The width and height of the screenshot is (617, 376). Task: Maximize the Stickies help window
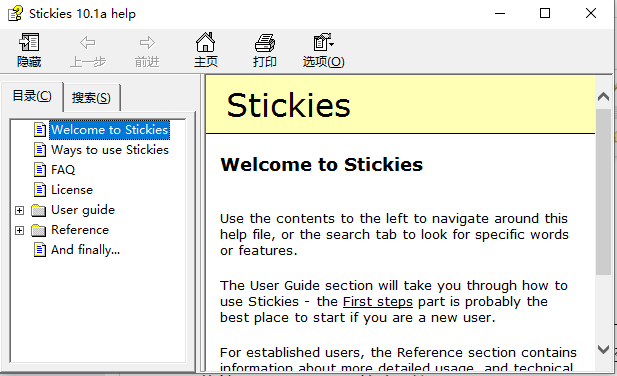pos(545,13)
